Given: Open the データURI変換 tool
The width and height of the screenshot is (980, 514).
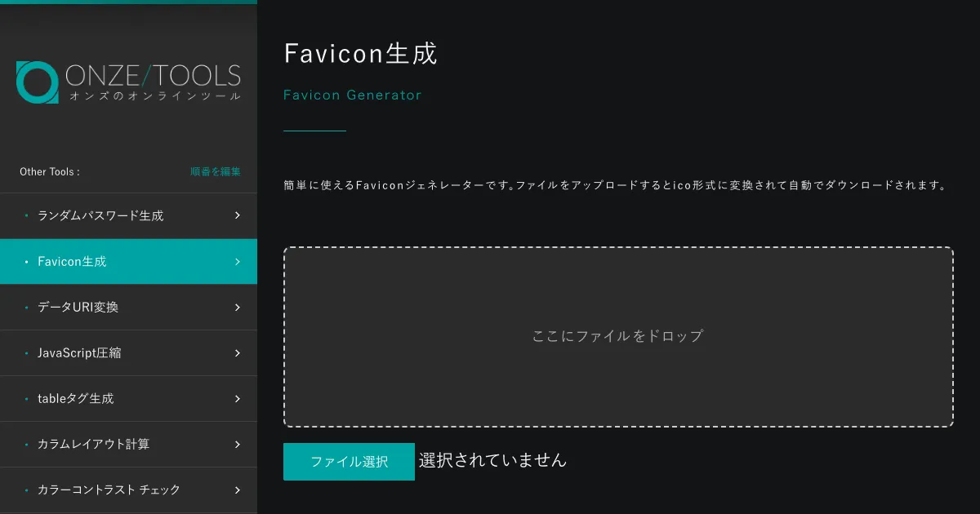Looking at the screenshot, I should (78, 308).
